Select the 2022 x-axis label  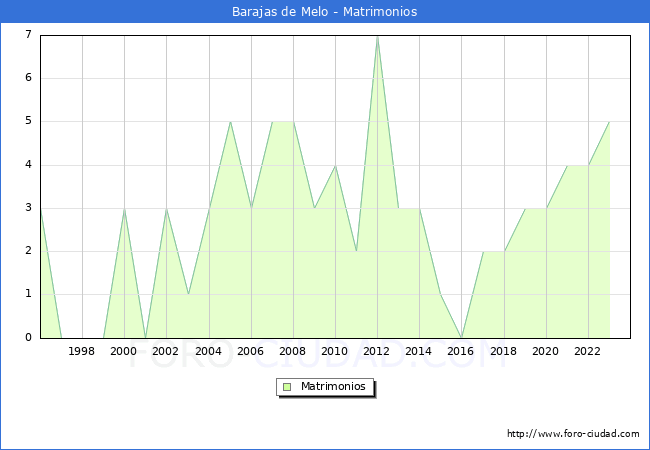pos(587,351)
